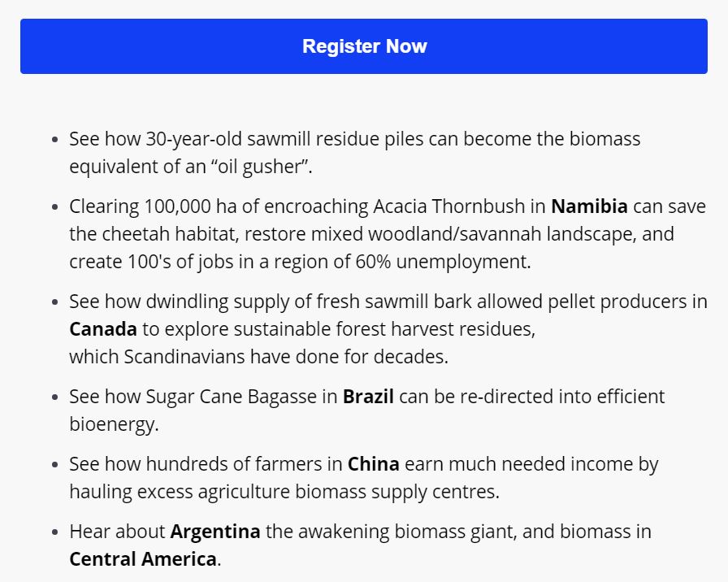Click the text "60% unemployment"
This screenshot has width=728, height=582.
pos(443,262)
